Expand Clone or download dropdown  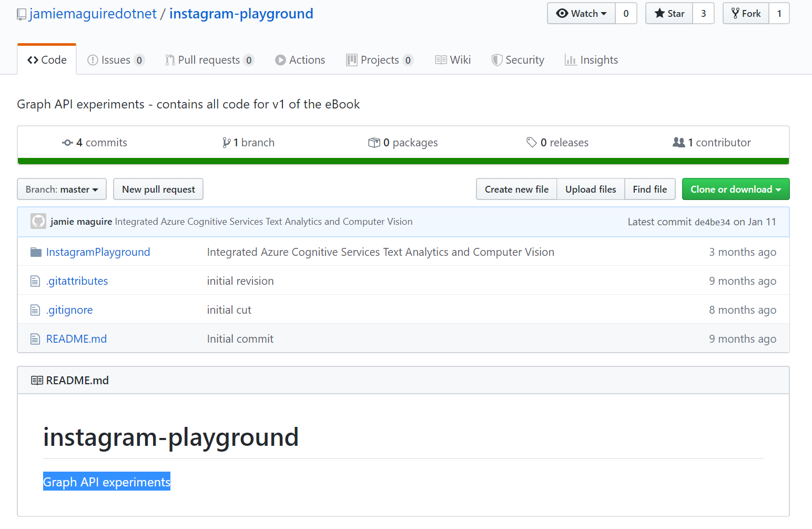coord(736,189)
